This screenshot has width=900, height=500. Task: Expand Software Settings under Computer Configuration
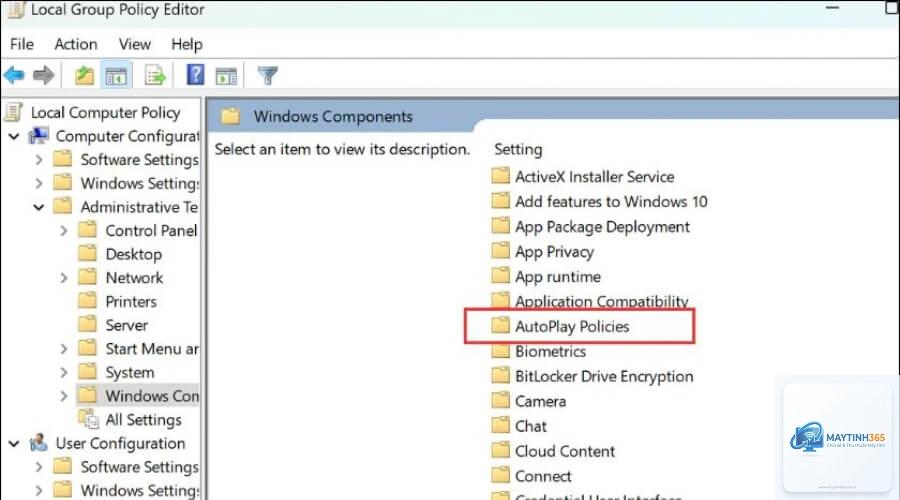(38, 160)
